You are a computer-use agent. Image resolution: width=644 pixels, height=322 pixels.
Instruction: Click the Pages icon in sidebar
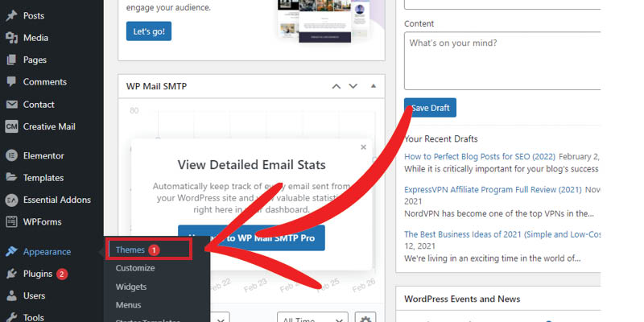(11, 60)
